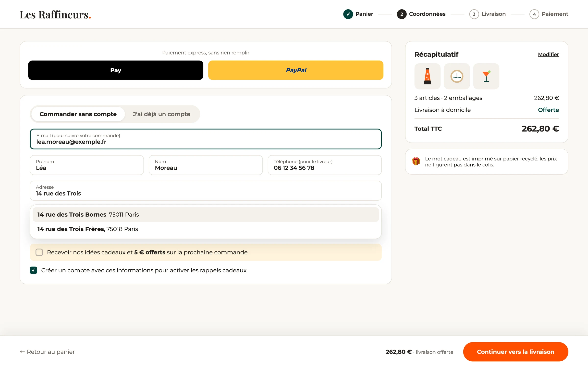Open the Les Raffineurs home logo
Image resolution: width=588 pixels, height=368 pixels.
click(x=55, y=15)
